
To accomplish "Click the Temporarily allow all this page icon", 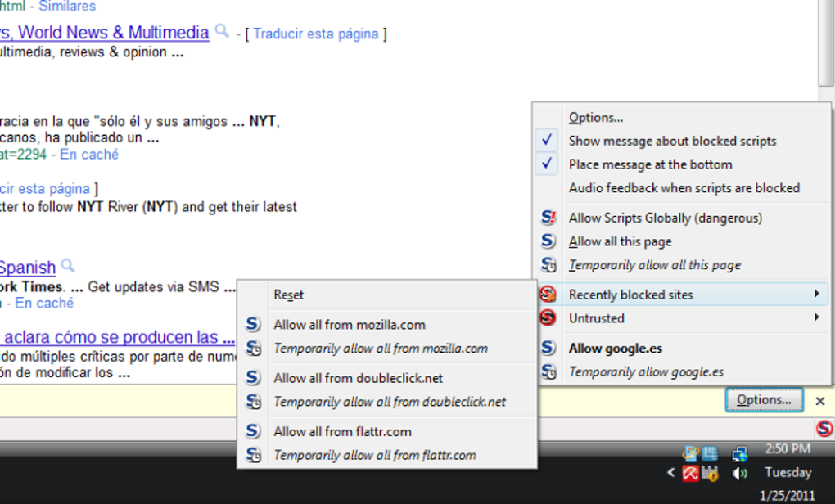I will (548, 264).
